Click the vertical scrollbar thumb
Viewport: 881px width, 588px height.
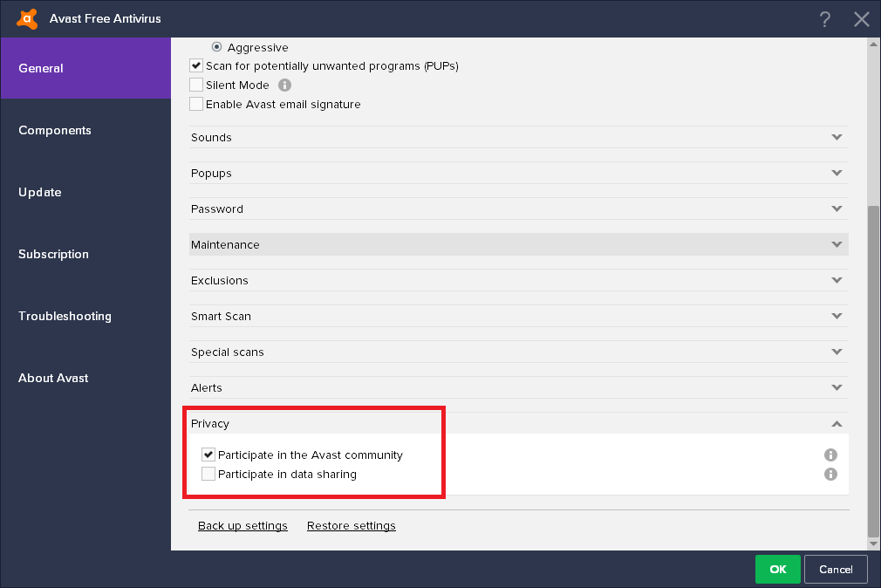click(x=873, y=371)
